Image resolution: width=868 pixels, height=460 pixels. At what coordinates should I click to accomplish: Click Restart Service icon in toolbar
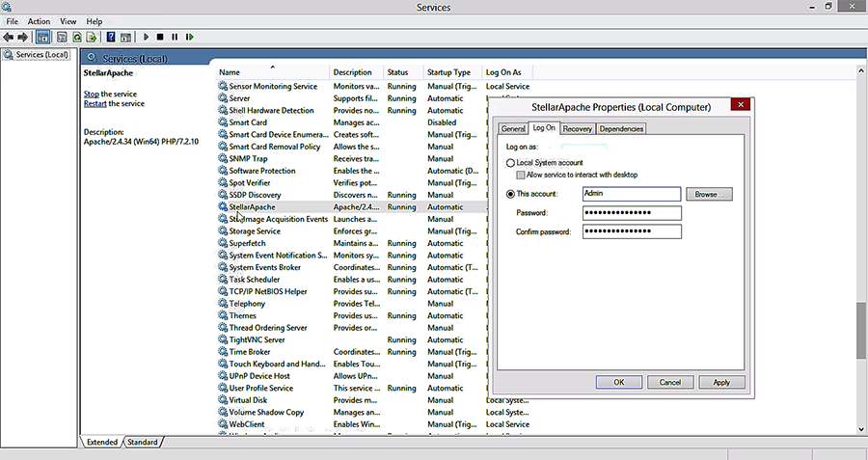189,37
